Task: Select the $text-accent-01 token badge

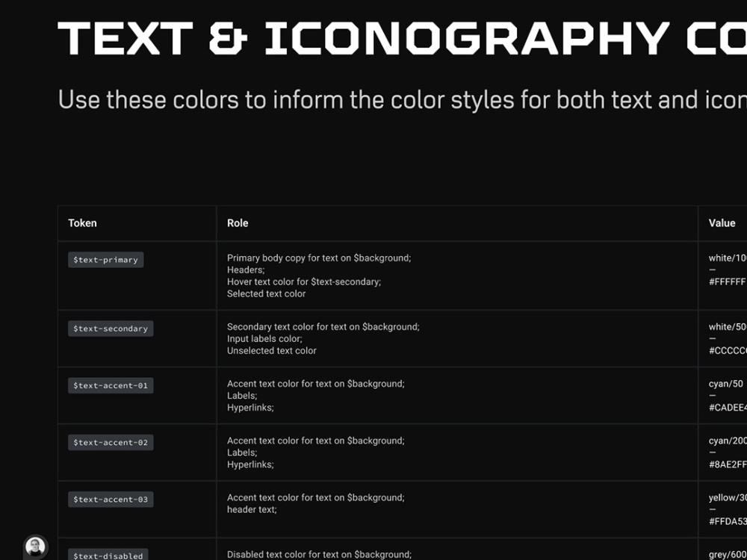Action: (x=111, y=385)
